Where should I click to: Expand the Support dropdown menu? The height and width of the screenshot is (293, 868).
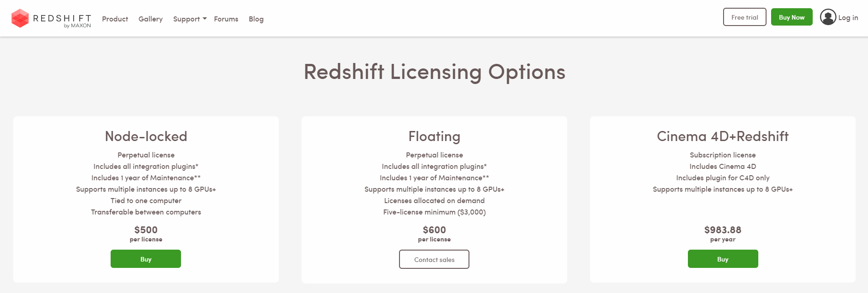coord(190,19)
